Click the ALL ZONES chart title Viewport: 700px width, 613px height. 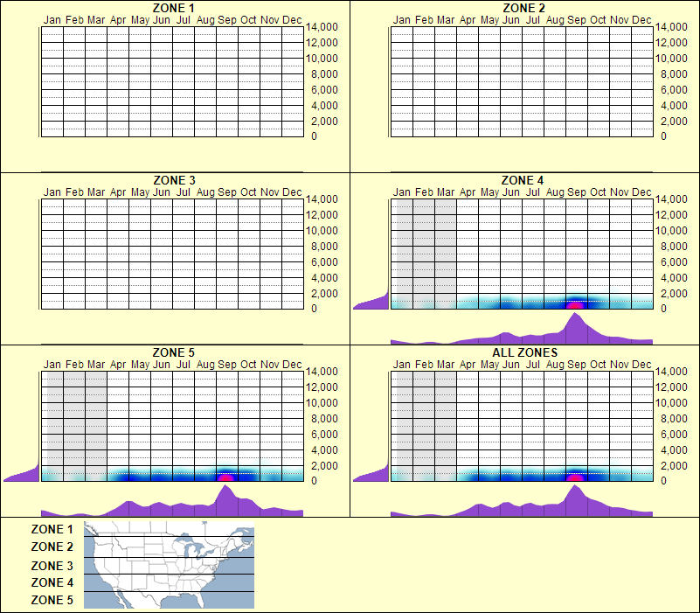(524, 352)
